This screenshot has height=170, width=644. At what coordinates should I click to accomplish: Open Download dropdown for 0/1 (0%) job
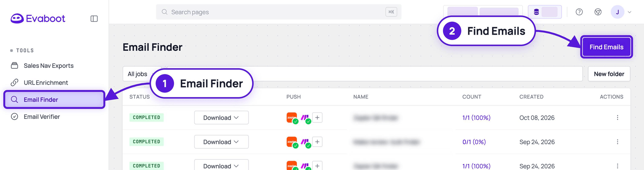(221, 142)
